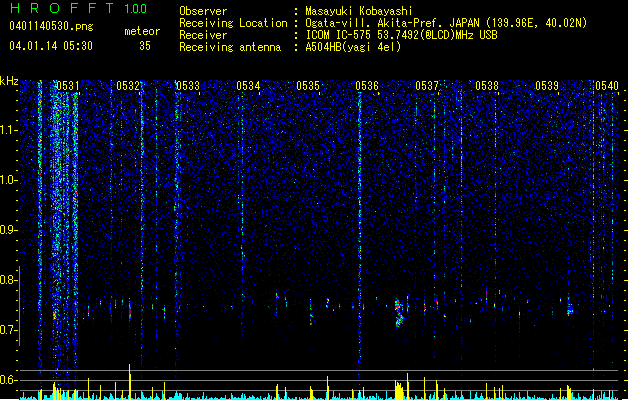Click the 0536 time marker
Viewport: 629px width, 400px height.
pos(367,86)
